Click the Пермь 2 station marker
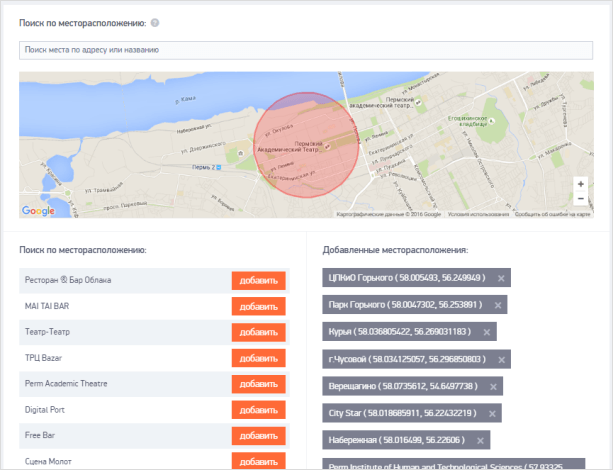 tap(219, 167)
